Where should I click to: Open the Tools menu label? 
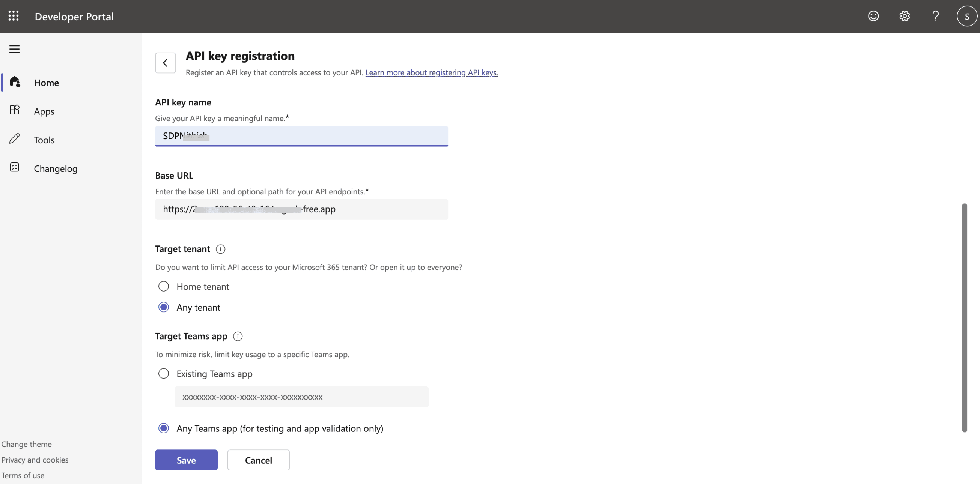[44, 140]
